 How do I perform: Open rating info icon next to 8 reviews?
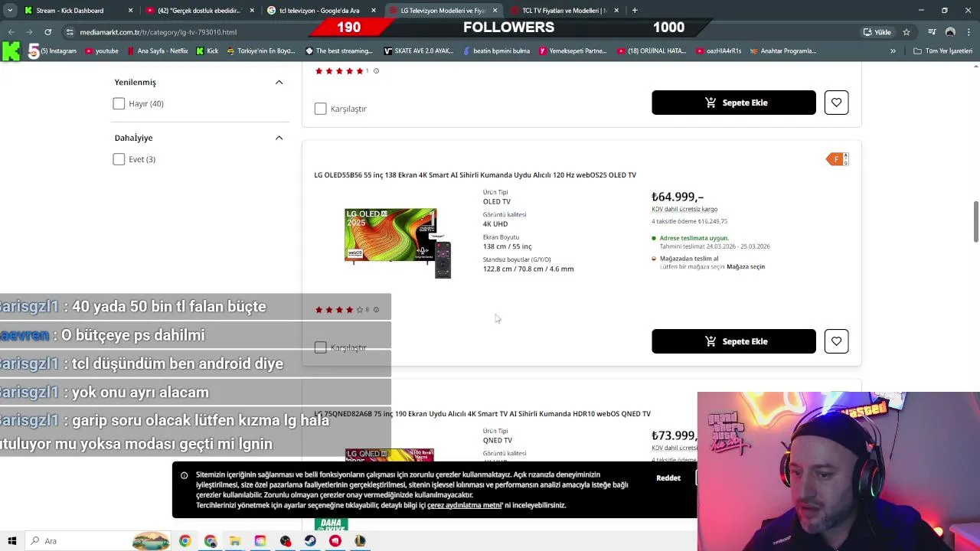pos(376,310)
